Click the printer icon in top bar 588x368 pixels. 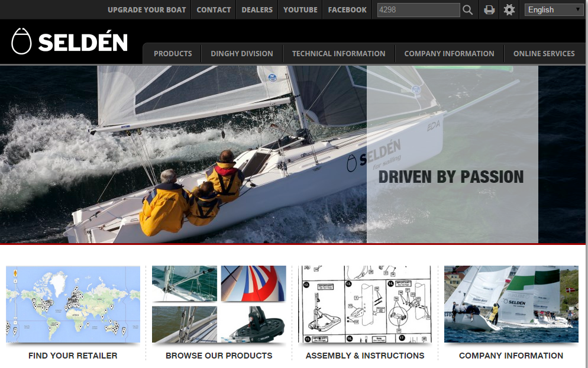point(489,10)
